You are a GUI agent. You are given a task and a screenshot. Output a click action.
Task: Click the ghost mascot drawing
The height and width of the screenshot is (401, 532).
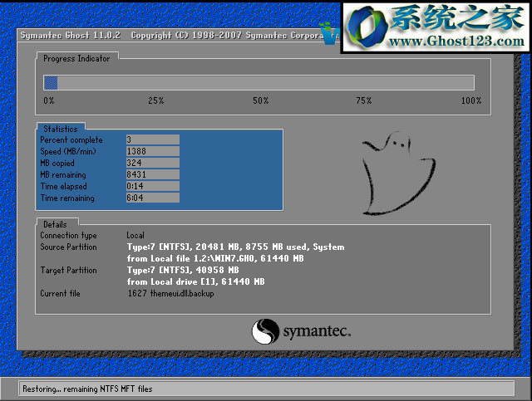coord(399,174)
